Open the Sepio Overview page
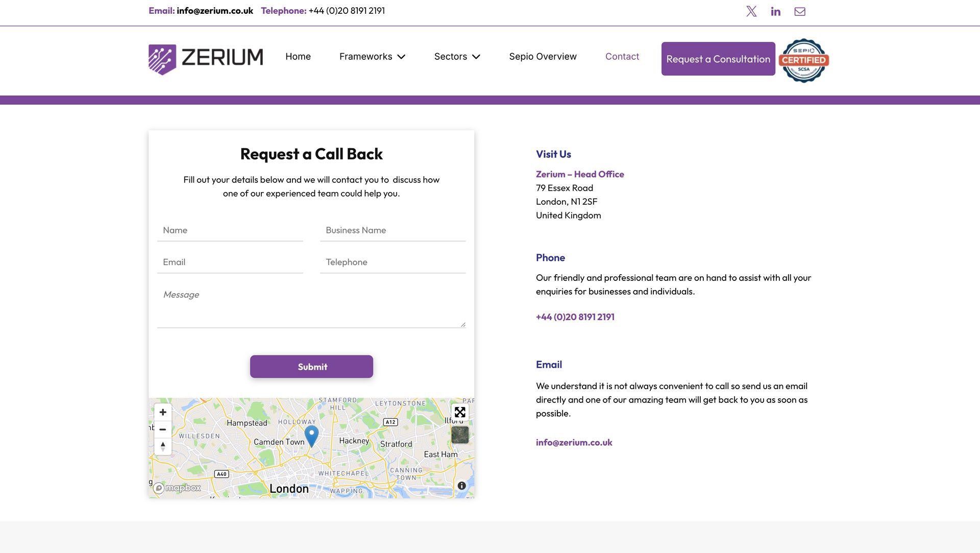980x553 pixels. tap(543, 57)
